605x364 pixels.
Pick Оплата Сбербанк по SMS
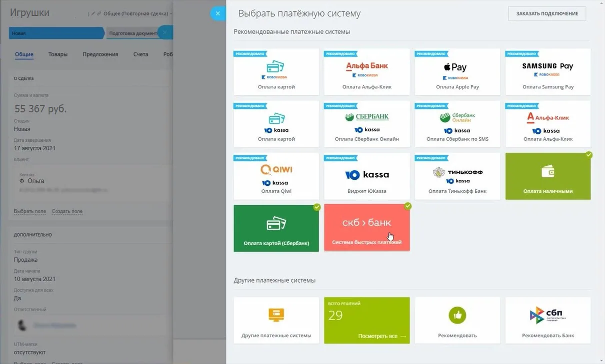click(x=457, y=124)
